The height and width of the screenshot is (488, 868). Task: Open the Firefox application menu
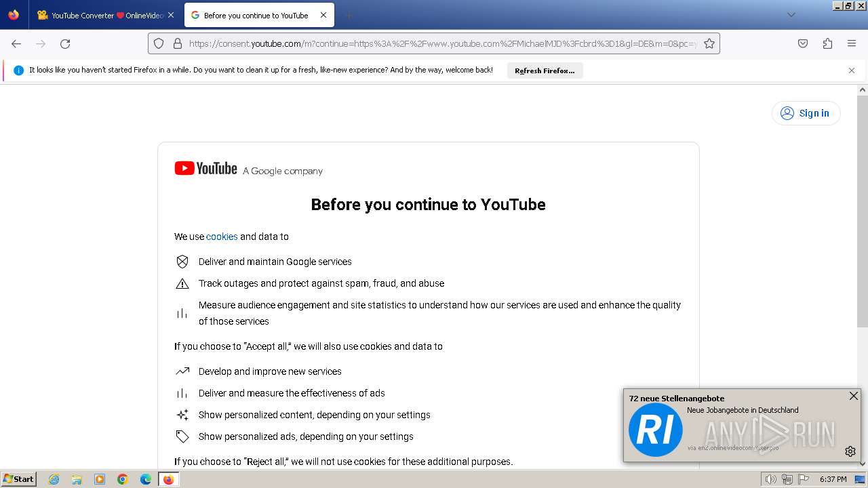click(852, 43)
